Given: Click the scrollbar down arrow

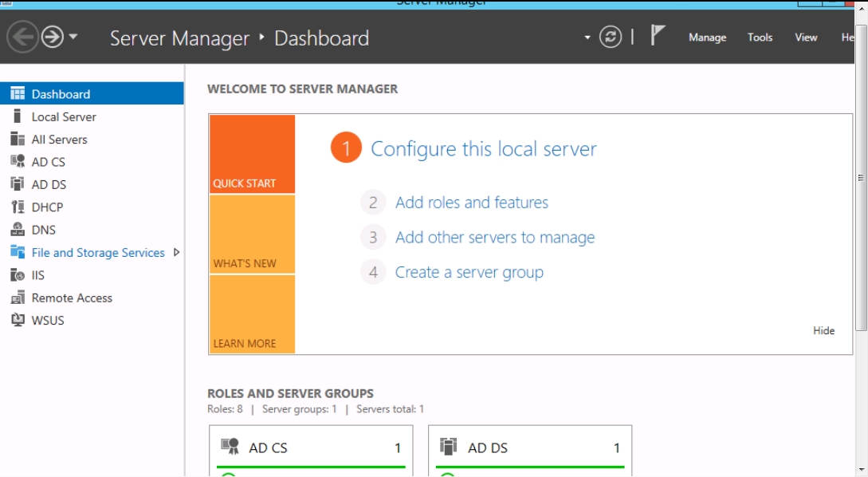Looking at the screenshot, I should pyautogui.click(x=861, y=471).
